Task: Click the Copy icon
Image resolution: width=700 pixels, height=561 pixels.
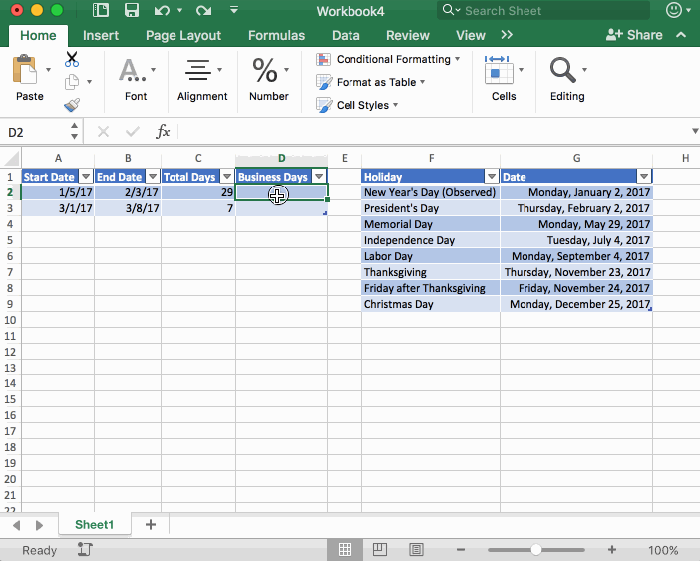Action: coord(71,82)
